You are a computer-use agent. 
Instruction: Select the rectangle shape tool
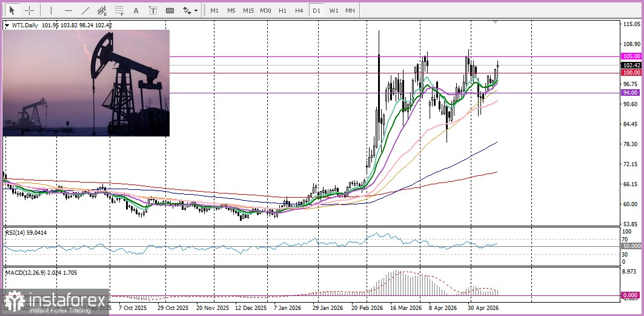click(170, 11)
